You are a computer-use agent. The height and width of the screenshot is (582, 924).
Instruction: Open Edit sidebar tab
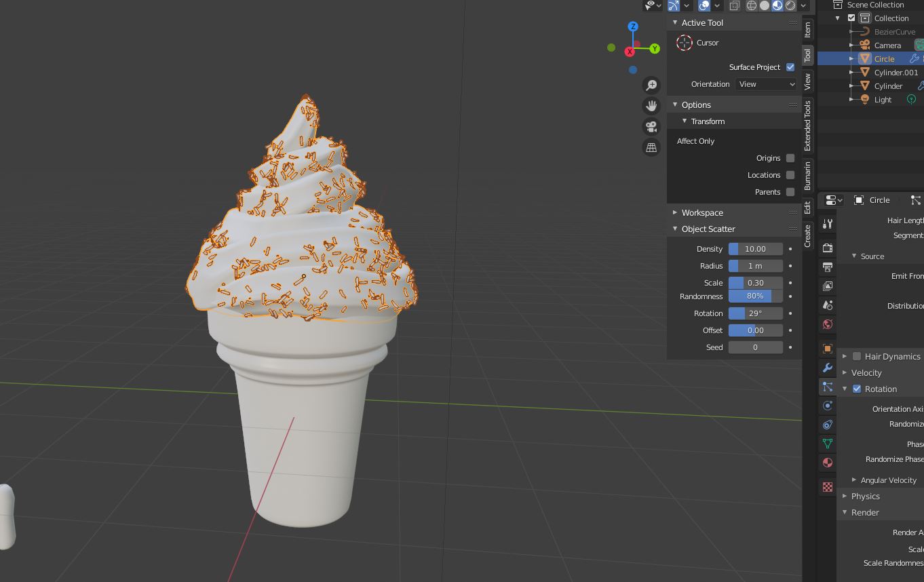point(807,208)
